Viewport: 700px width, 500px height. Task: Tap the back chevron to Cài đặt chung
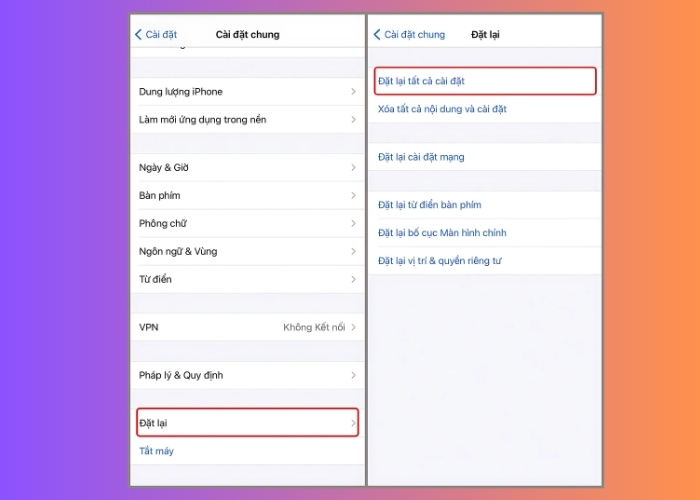pos(378,35)
